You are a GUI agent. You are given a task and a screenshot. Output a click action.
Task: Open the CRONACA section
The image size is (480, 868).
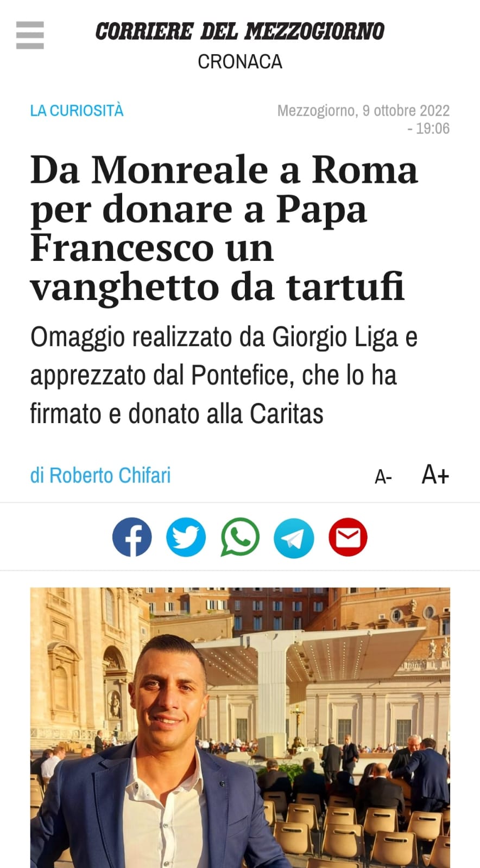click(240, 62)
